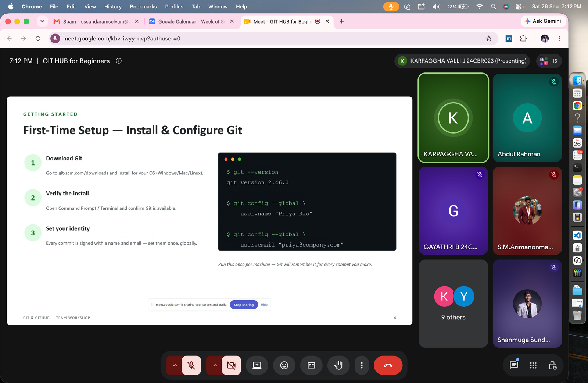Screen dimensions: 588x383
Task: Open the activities grid icon
Action: coord(533,365)
